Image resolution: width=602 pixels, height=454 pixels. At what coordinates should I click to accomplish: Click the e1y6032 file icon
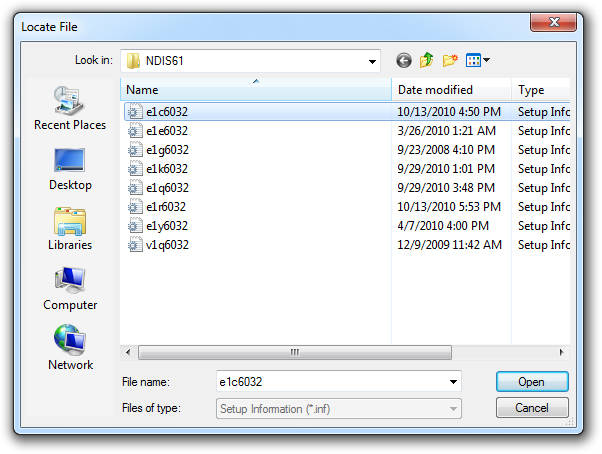pos(134,226)
